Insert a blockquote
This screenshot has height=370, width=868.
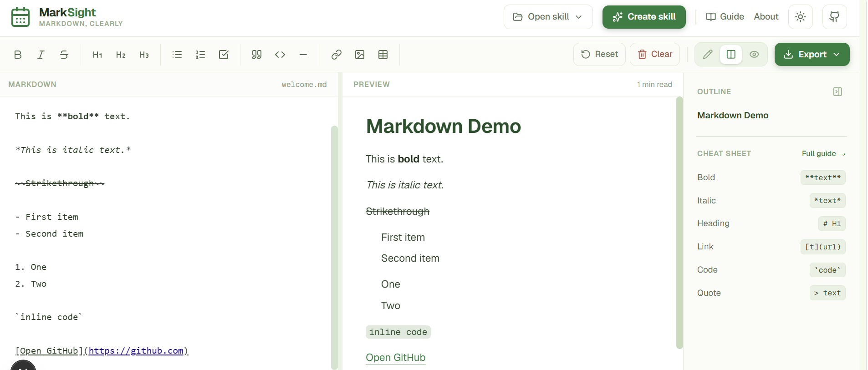(x=257, y=55)
